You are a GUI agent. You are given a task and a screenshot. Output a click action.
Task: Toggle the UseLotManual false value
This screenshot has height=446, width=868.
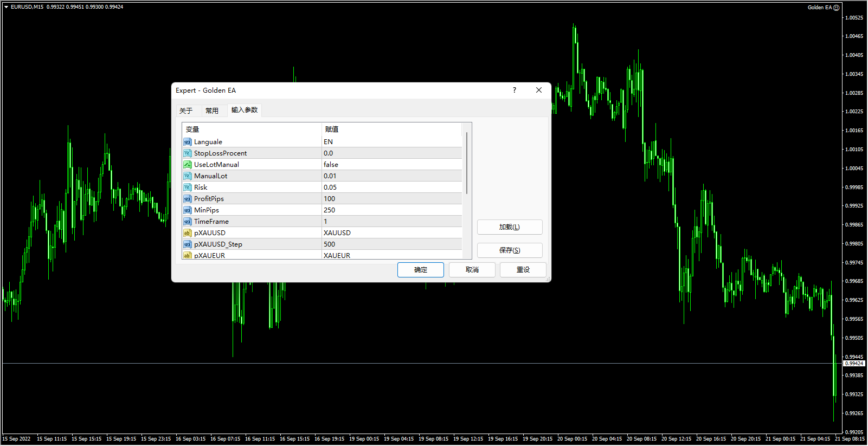coord(391,165)
